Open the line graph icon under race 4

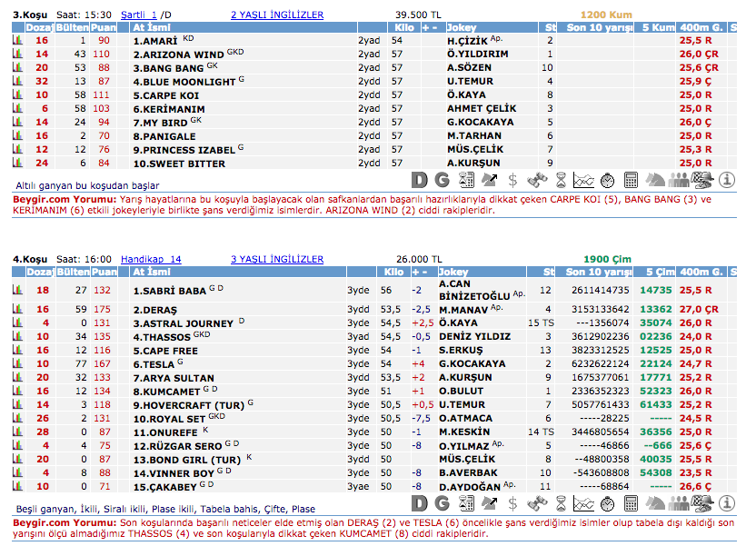tap(583, 503)
